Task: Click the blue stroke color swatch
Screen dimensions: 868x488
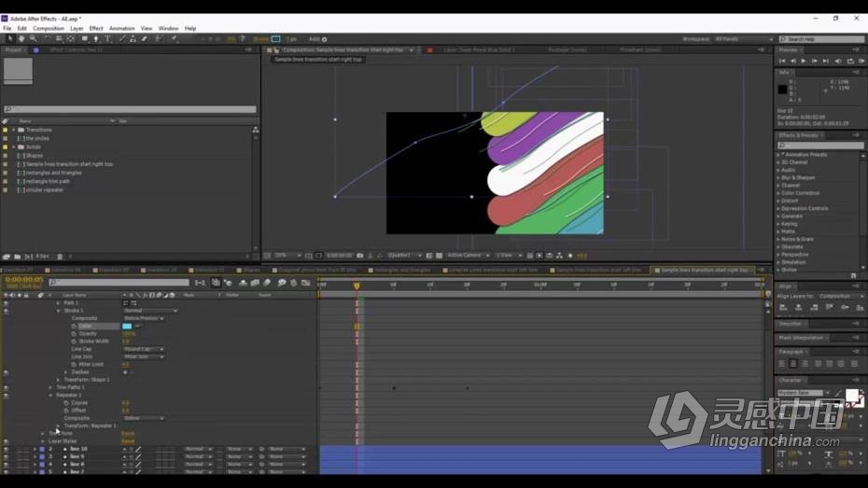Action: click(127, 327)
